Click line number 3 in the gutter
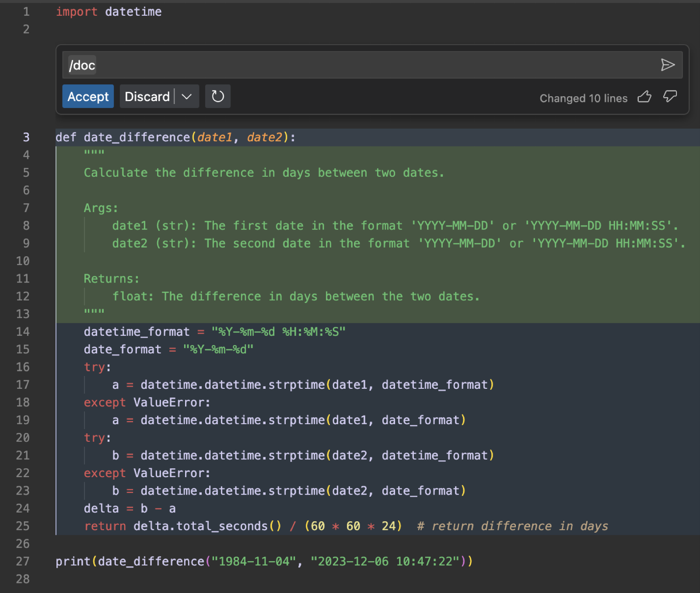The height and width of the screenshot is (593, 700). [26, 137]
